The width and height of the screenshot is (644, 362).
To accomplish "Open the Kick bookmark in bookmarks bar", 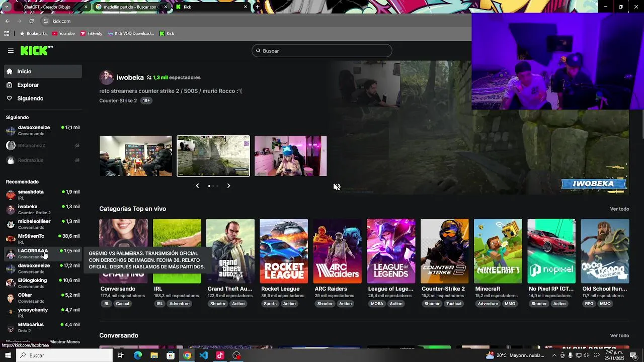I will point(167,34).
